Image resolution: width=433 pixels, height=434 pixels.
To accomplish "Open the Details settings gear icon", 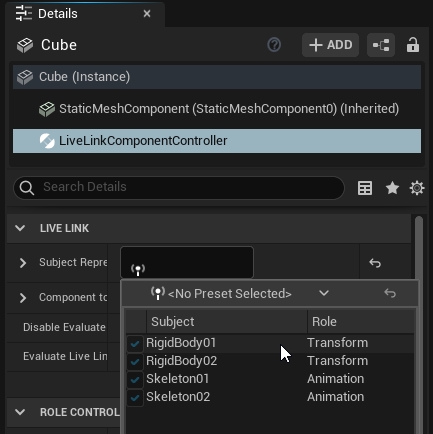I will (417, 188).
